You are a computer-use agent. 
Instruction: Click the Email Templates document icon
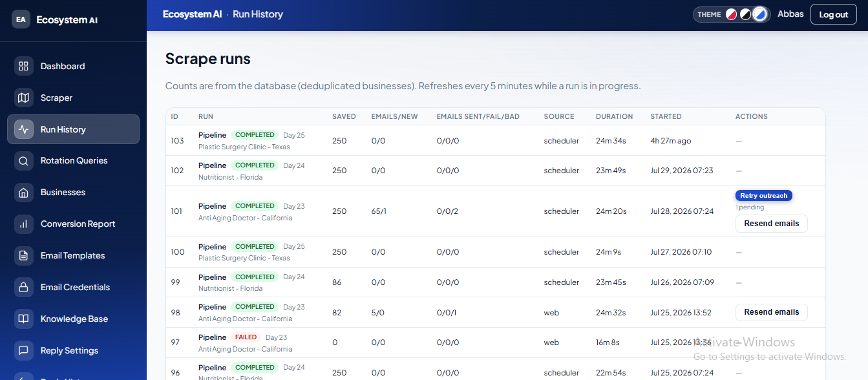[x=24, y=256]
